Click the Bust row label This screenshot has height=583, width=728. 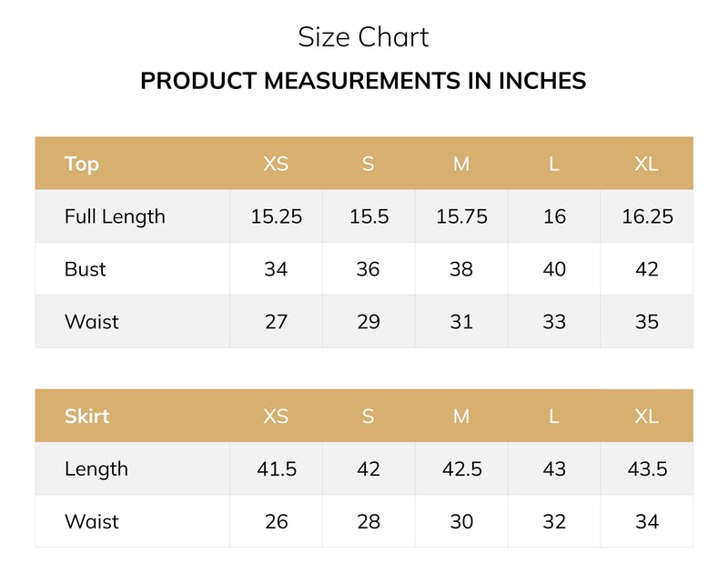click(x=86, y=268)
